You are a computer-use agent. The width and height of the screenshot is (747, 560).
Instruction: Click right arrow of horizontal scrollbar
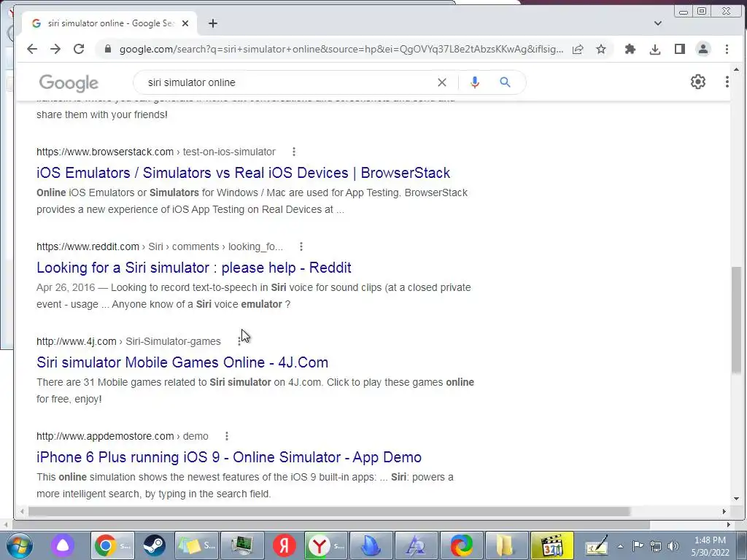[724, 511]
